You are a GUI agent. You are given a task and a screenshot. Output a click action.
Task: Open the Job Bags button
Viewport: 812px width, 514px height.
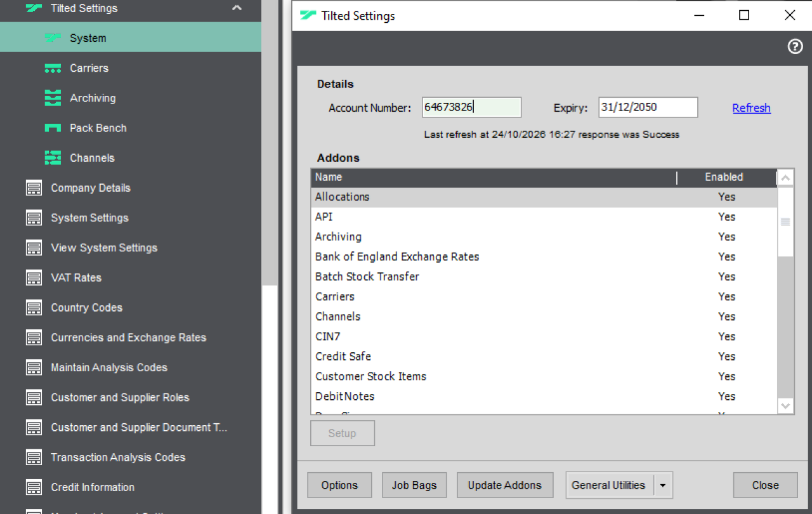(x=414, y=485)
